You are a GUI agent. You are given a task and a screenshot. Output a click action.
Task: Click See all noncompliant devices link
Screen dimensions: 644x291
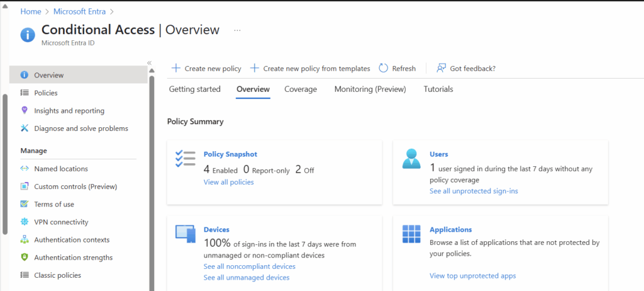(x=249, y=266)
